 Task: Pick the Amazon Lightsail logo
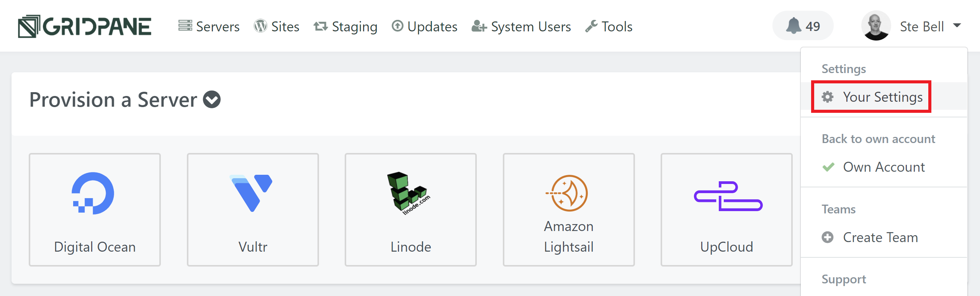568,193
